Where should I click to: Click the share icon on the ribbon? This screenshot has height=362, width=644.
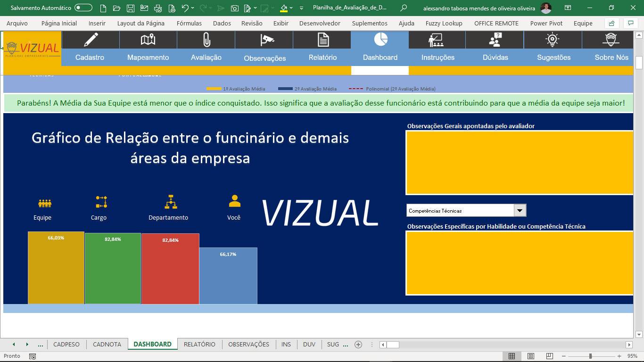click(x=612, y=23)
